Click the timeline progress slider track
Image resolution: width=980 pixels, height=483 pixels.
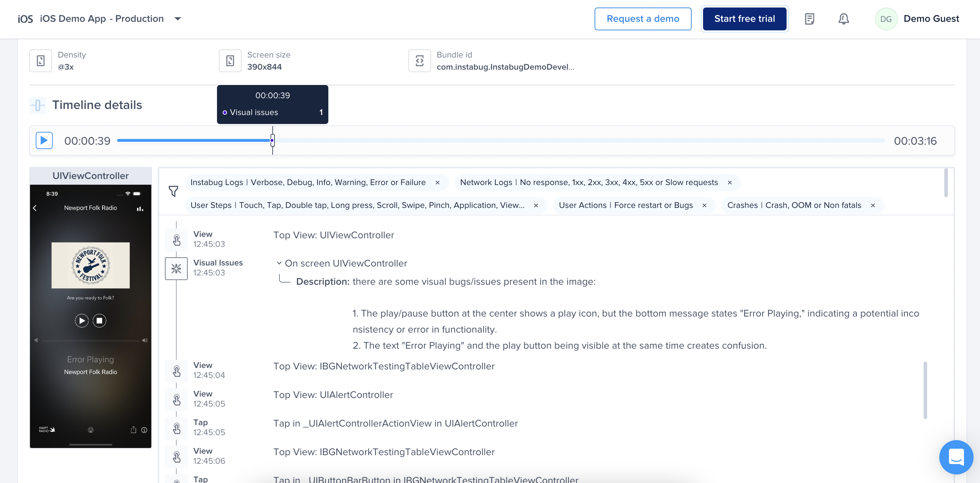click(501, 140)
